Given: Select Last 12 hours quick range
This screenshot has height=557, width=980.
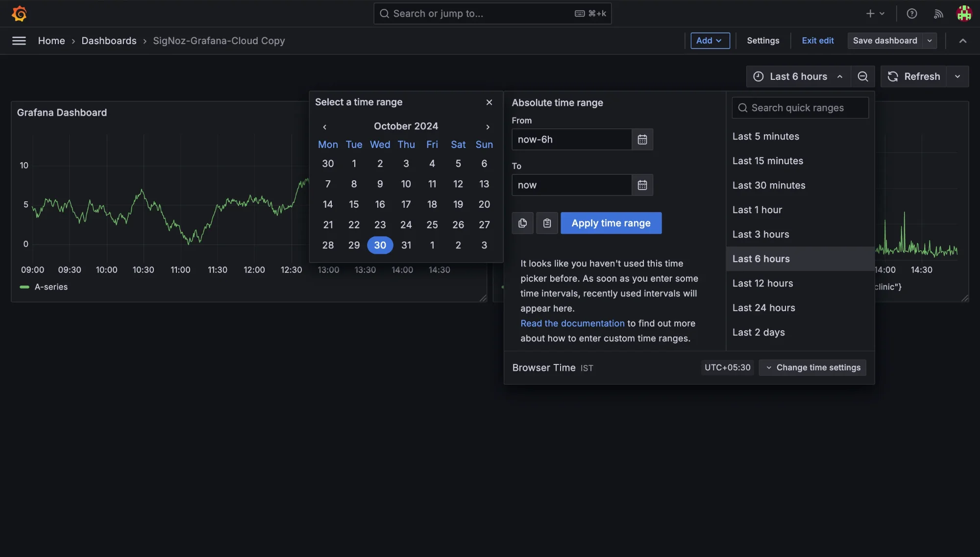Looking at the screenshot, I should [800, 284].
